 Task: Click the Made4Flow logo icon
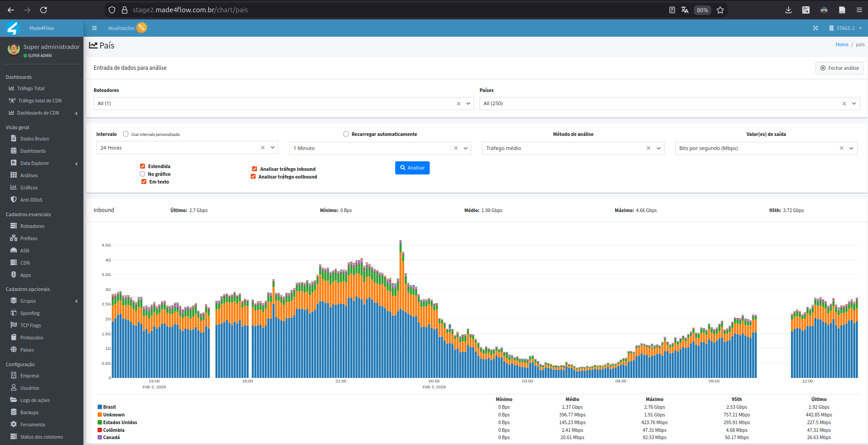pos(12,28)
